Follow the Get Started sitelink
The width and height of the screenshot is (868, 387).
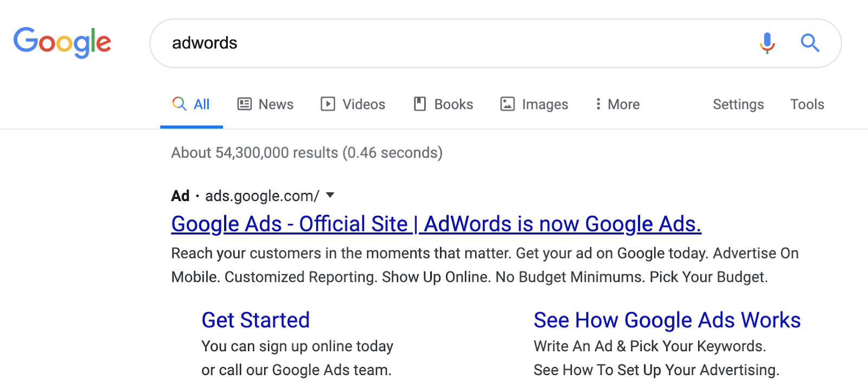click(256, 320)
